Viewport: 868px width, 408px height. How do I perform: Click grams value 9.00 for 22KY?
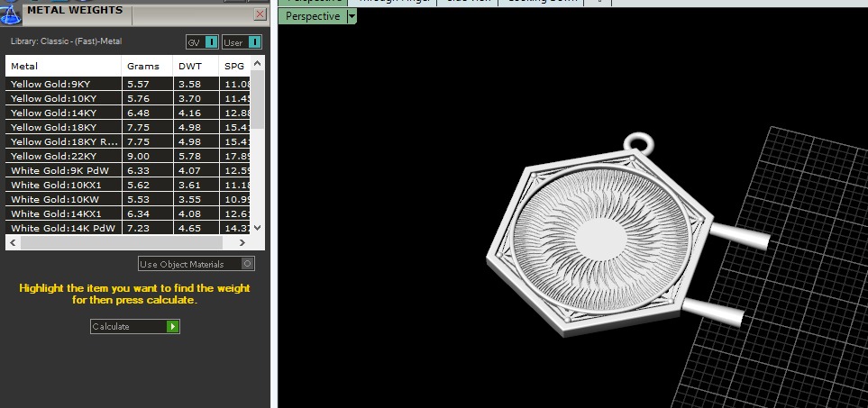point(138,156)
